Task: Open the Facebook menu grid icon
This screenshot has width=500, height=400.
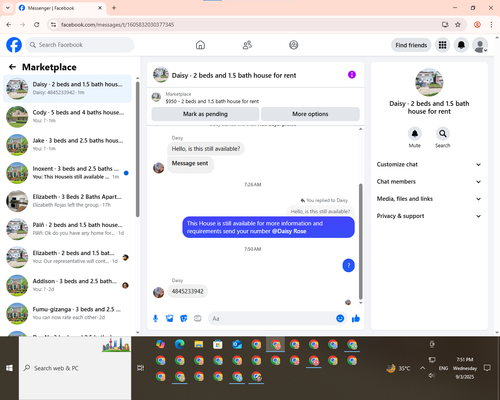Action: point(442,45)
